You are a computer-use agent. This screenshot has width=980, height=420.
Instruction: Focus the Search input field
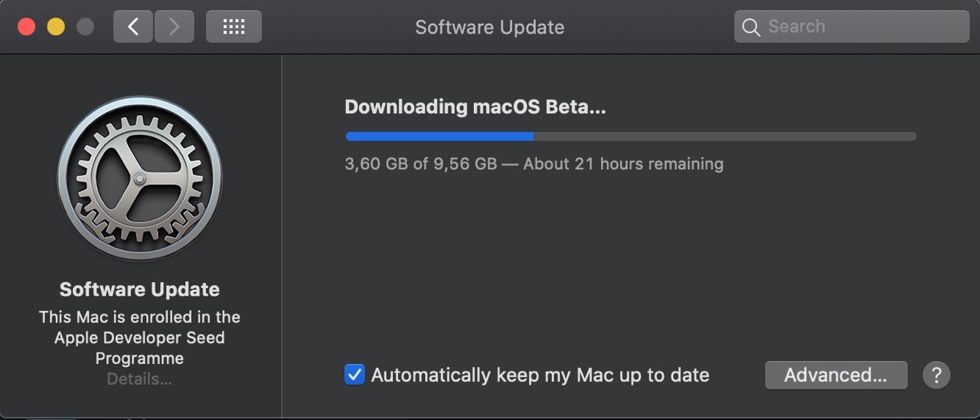click(851, 27)
